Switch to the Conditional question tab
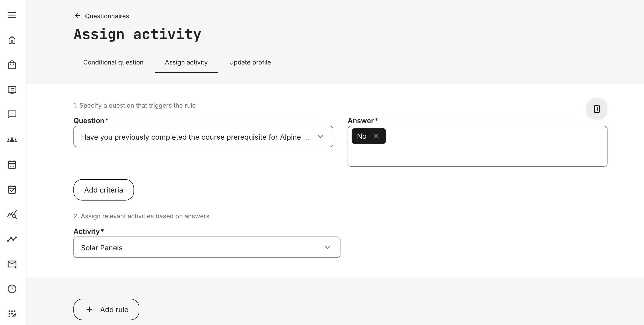Viewport: 644px width, 325px height. tap(113, 62)
